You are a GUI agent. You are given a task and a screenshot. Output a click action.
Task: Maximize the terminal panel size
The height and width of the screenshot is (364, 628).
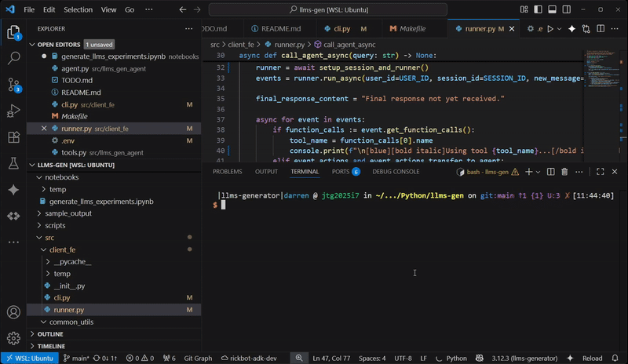601,171
